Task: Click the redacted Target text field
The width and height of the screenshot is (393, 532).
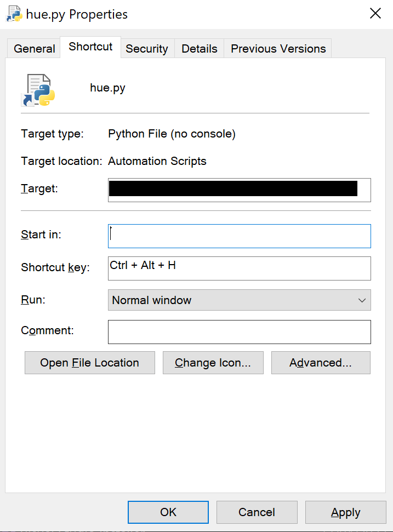Action: coord(239,190)
